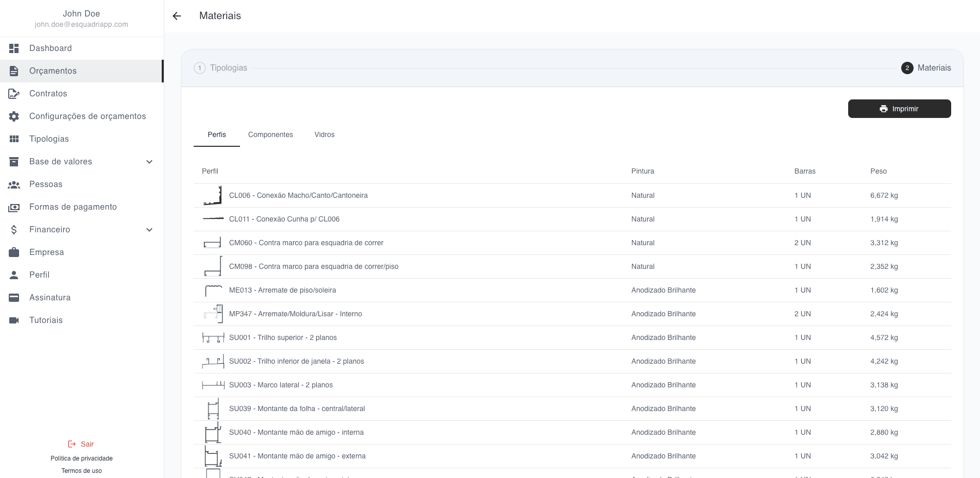Click the CL006 profile thumbnail
The image size is (980, 478).
tap(213, 196)
